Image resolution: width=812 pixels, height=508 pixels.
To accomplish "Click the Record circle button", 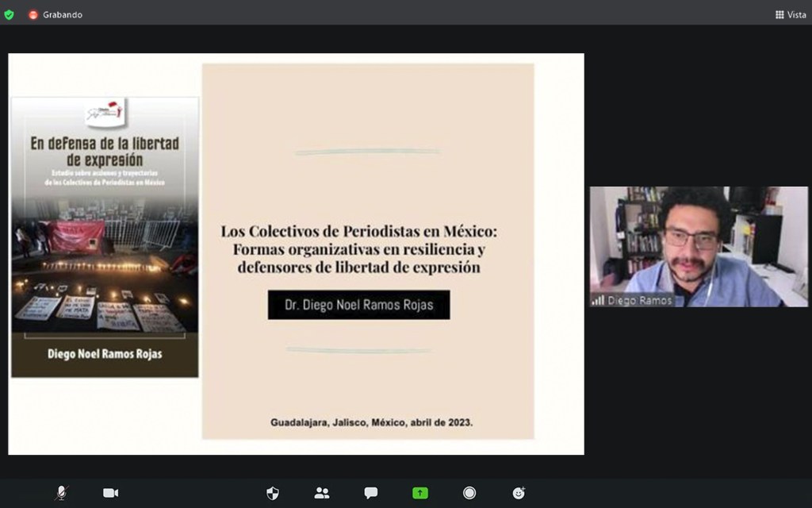I will [x=469, y=493].
